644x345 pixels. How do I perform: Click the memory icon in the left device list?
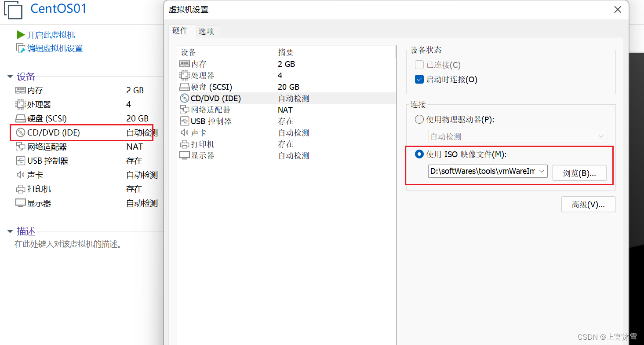[x=21, y=90]
